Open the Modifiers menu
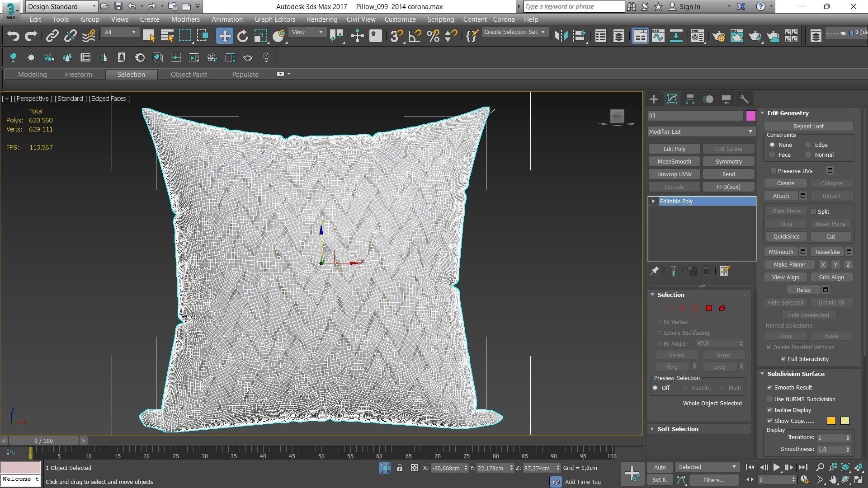 185,19
